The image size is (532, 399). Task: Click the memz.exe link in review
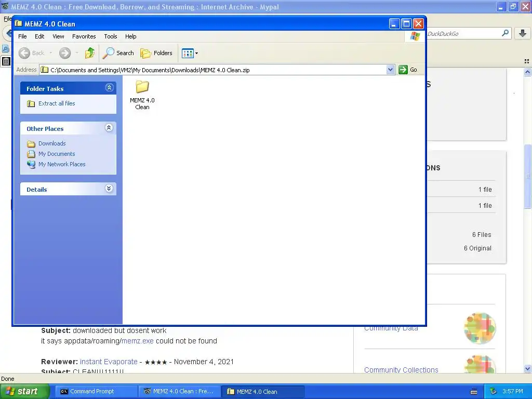click(137, 341)
